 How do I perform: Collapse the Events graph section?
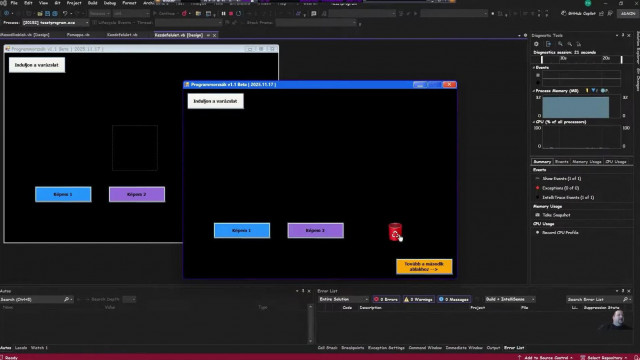pyautogui.click(x=534, y=67)
